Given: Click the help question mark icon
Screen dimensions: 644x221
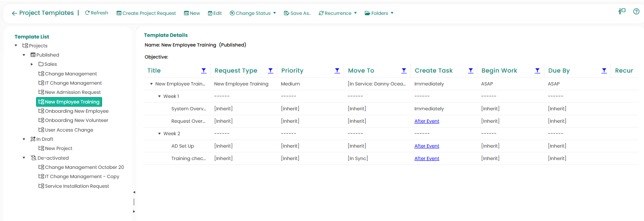Looking at the screenshot, I should (x=636, y=12).
